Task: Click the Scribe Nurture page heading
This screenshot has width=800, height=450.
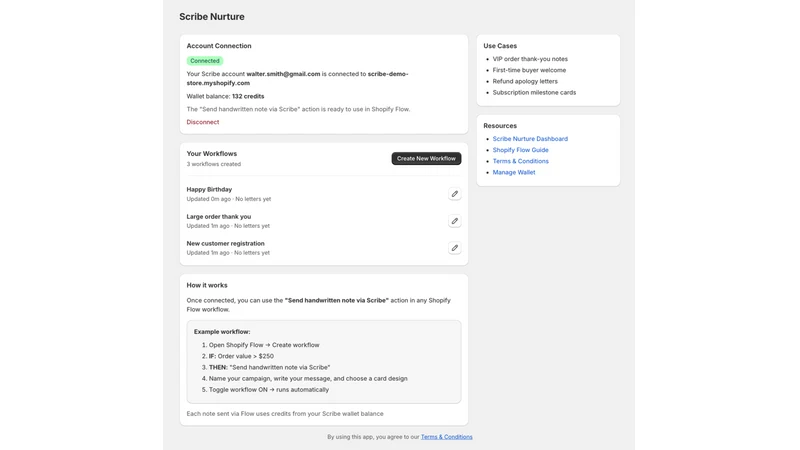Action: click(x=212, y=17)
